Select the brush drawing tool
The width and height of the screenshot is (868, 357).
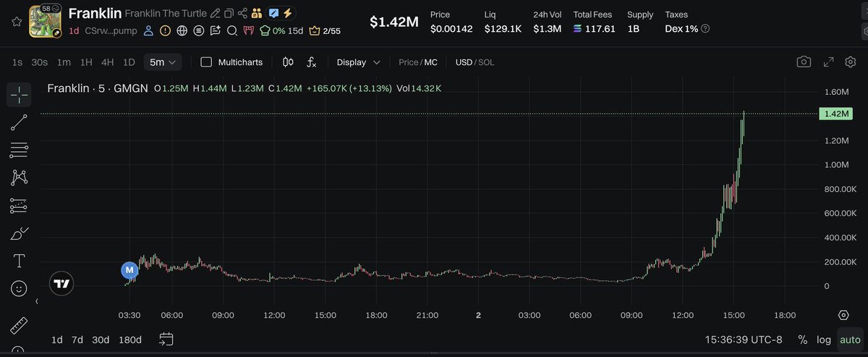coord(20,233)
